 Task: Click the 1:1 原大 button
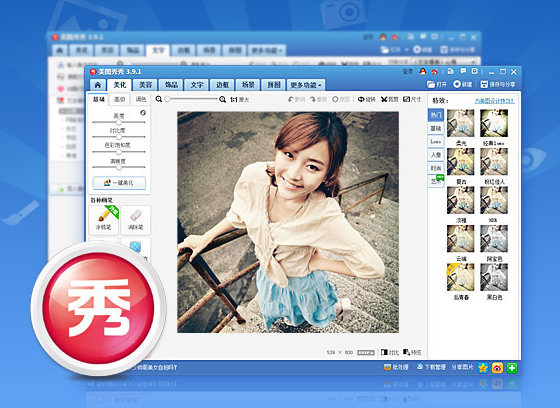tap(240, 100)
